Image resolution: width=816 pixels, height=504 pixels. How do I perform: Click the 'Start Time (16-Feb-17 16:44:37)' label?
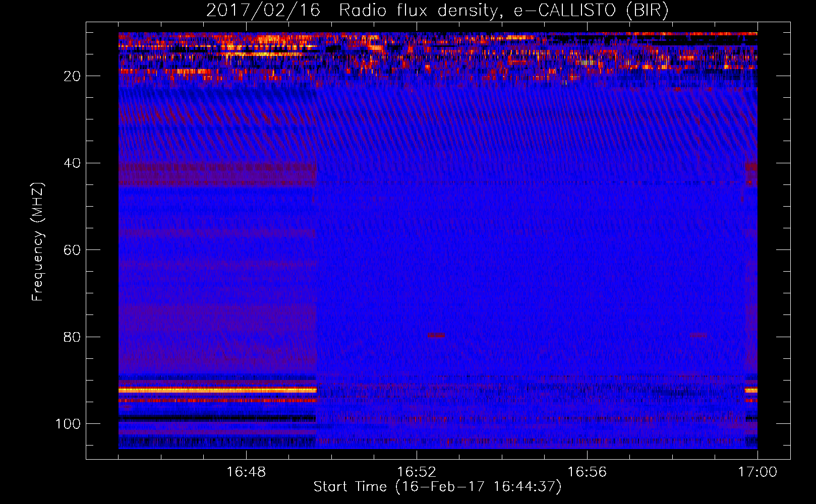pyautogui.click(x=437, y=487)
